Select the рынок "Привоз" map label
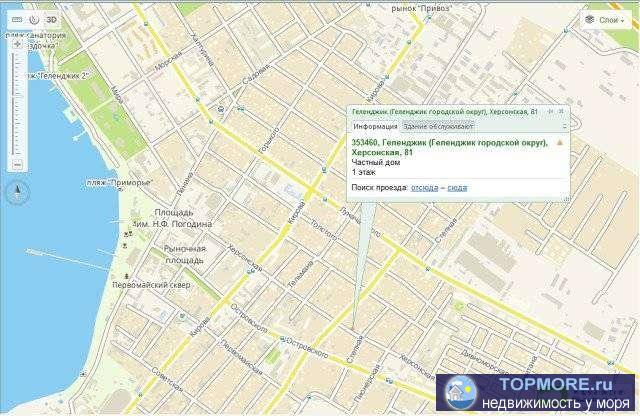Image resolution: width=640 pixels, height=416 pixels. (x=422, y=8)
